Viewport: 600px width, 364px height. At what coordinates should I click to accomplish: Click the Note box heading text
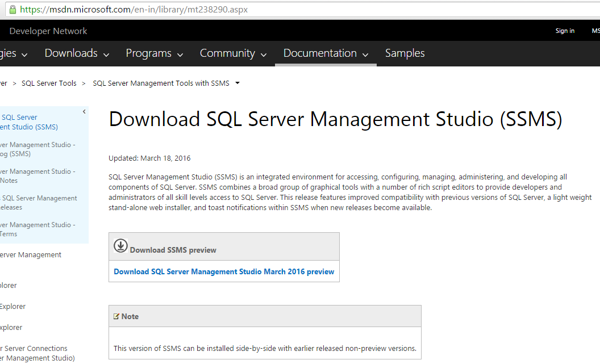click(130, 317)
